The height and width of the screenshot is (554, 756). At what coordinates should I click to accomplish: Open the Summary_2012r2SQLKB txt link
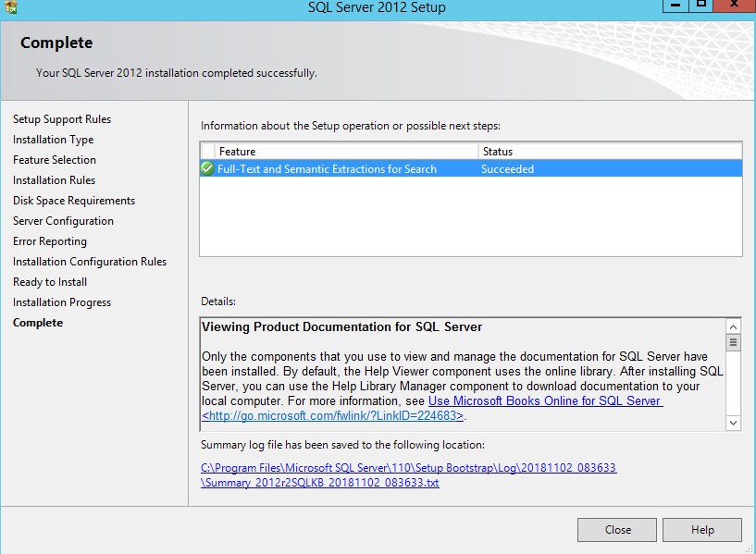pos(319,483)
